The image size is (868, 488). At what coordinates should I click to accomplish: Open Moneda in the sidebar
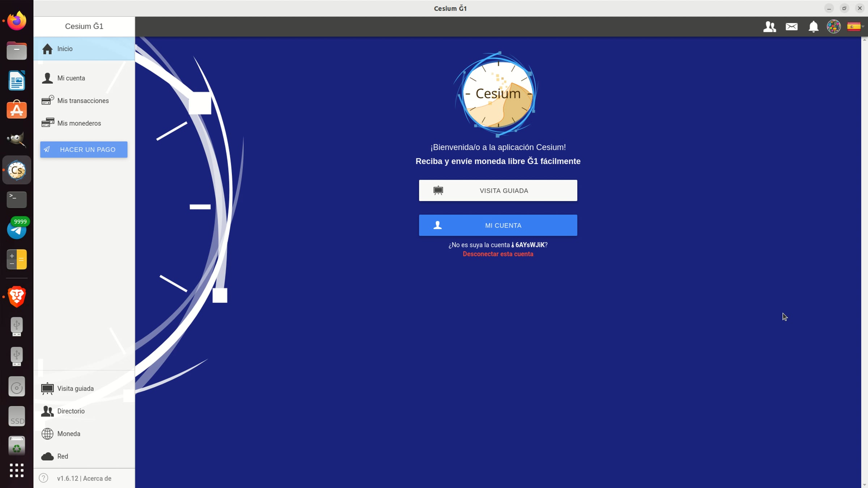84,434
